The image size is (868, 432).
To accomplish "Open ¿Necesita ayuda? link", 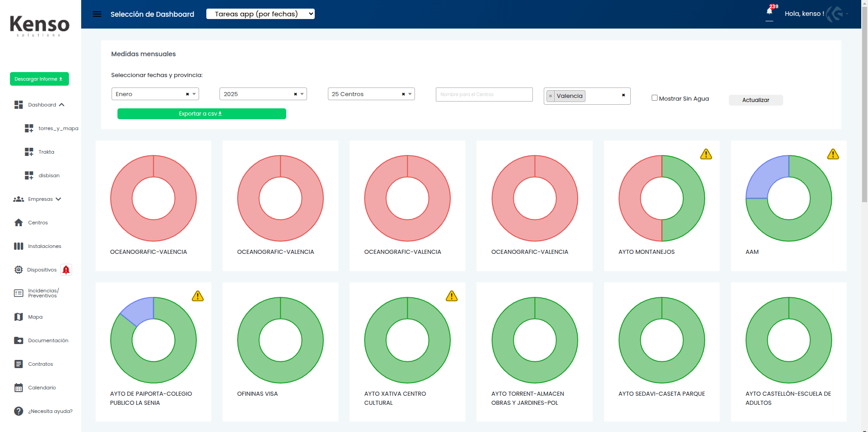I will (50, 411).
